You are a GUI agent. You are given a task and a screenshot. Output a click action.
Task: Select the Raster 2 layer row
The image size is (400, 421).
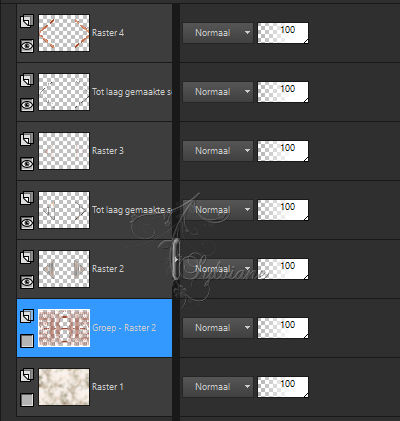94,269
